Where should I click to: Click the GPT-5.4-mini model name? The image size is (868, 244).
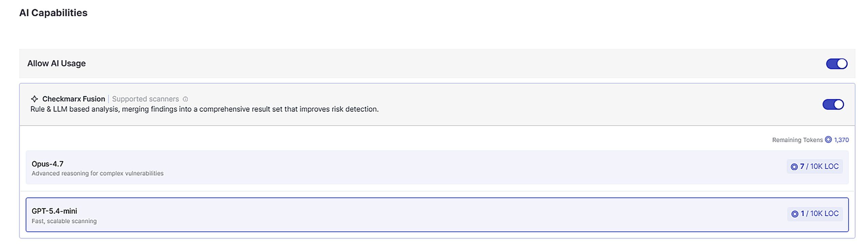click(54, 211)
